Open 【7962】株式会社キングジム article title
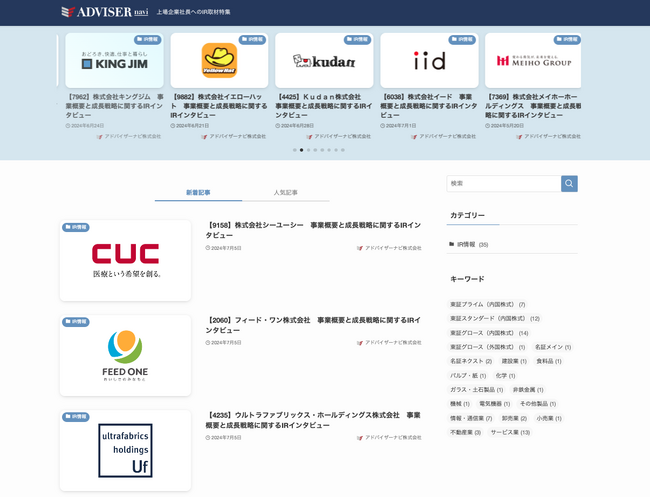This screenshot has width=650, height=497. (114, 106)
